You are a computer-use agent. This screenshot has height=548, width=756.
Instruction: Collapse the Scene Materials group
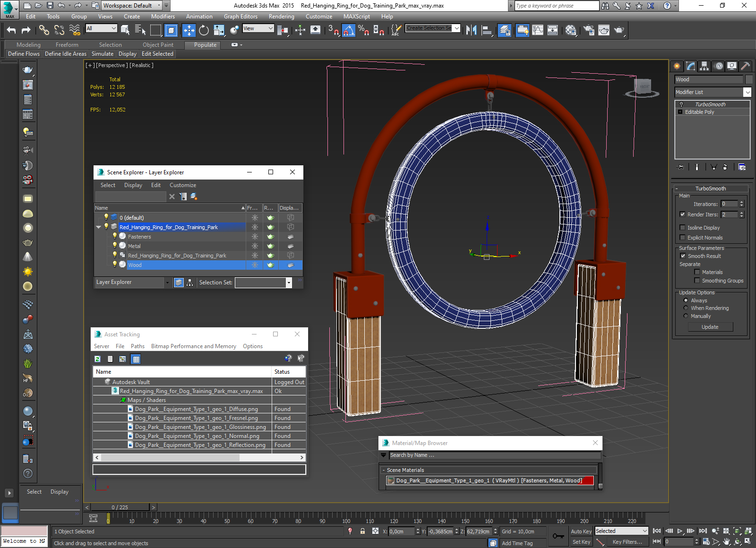[383, 470]
